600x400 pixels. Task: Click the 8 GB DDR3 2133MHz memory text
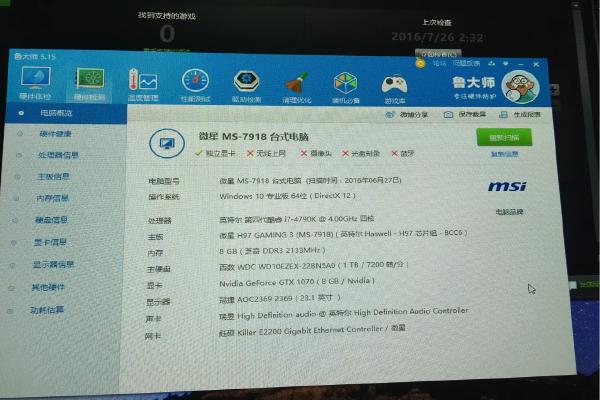pyautogui.click(x=272, y=251)
